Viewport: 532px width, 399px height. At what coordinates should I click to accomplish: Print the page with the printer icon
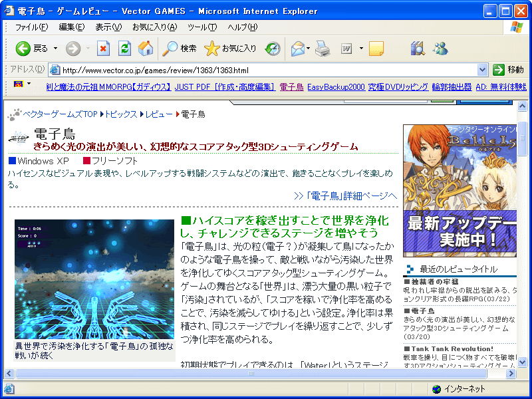tap(323, 49)
